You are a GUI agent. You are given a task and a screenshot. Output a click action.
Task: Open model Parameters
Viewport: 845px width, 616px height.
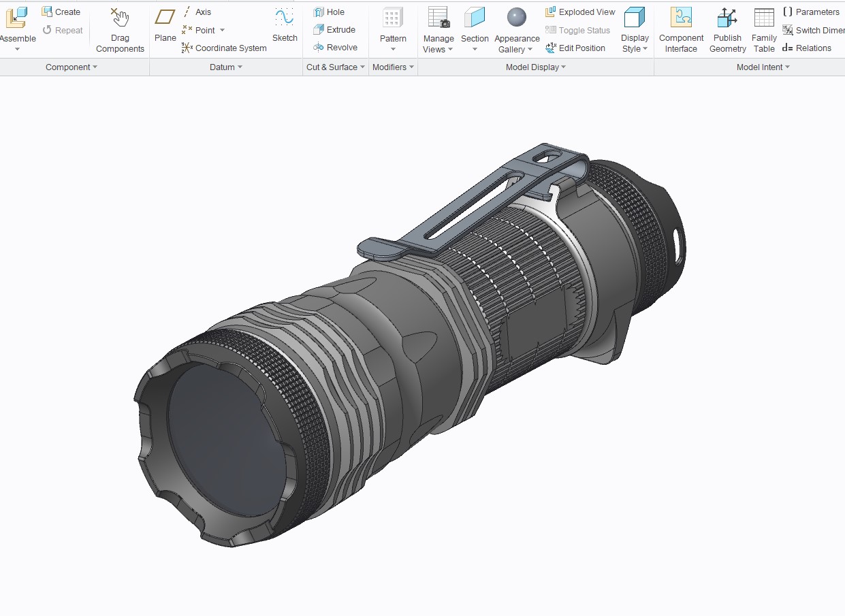[811, 12]
